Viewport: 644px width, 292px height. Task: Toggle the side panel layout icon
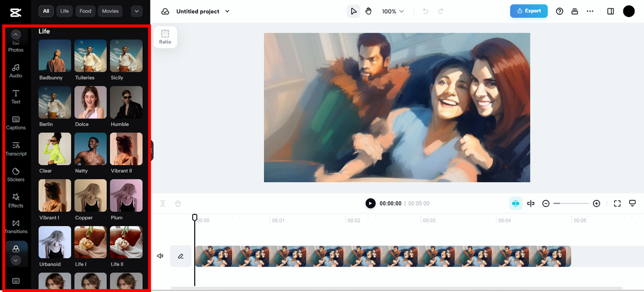coord(611,11)
